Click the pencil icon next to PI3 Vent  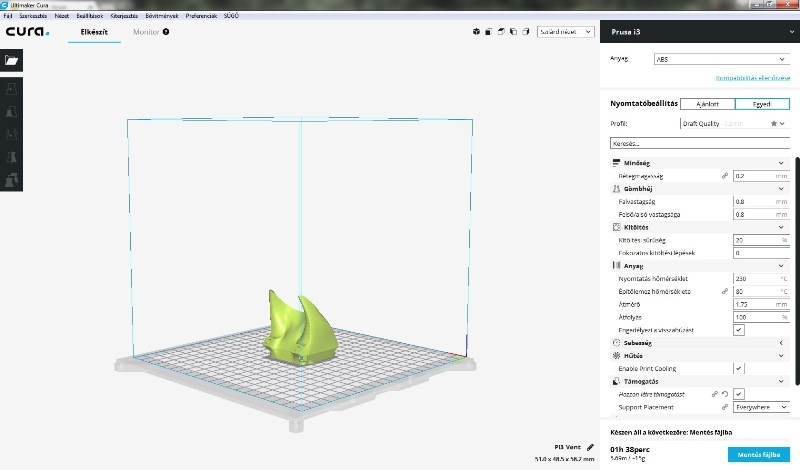coord(590,447)
